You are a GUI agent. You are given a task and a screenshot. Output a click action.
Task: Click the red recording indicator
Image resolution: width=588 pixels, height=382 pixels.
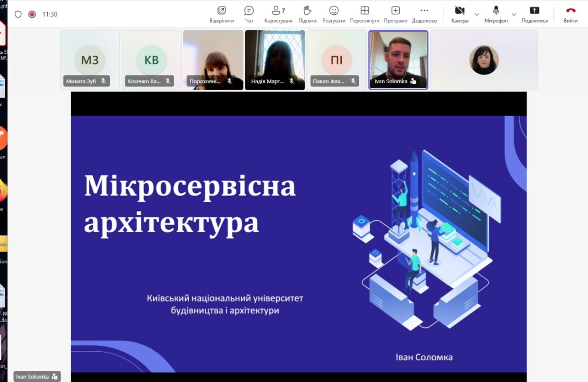click(x=32, y=14)
